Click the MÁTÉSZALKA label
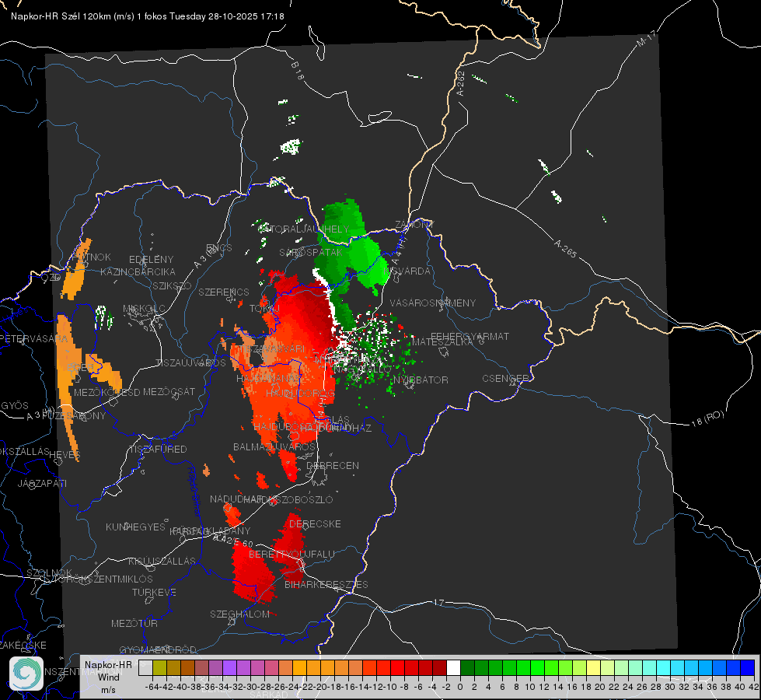 (442, 341)
